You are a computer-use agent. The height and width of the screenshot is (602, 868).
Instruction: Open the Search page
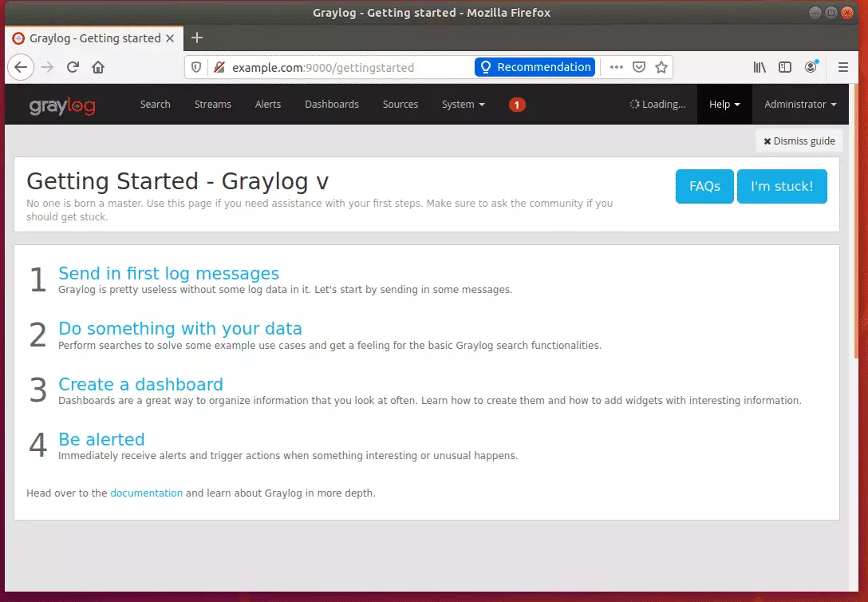[155, 105]
